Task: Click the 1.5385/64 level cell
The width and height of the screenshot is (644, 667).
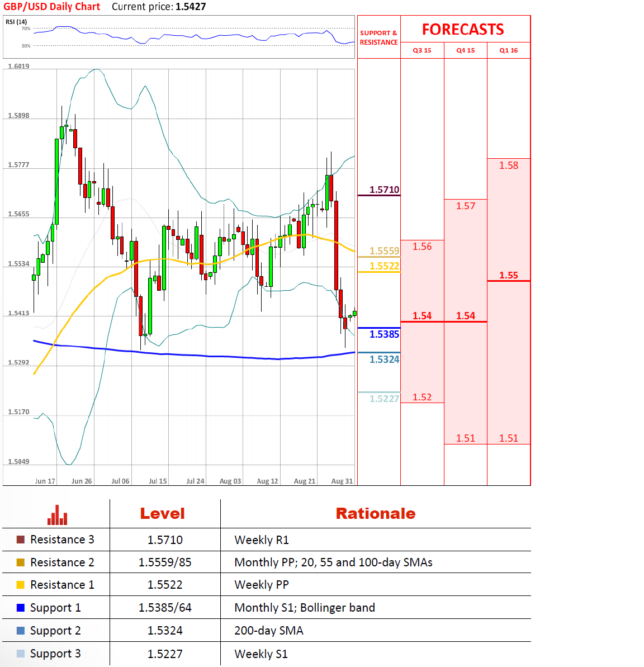Action: tap(165, 607)
